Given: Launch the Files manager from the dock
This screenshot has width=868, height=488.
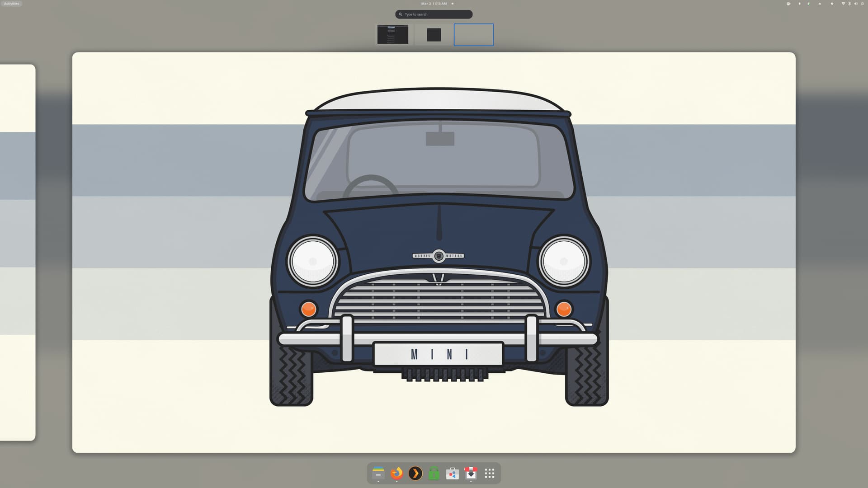Looking at the screenshot, I should point(378,473).
